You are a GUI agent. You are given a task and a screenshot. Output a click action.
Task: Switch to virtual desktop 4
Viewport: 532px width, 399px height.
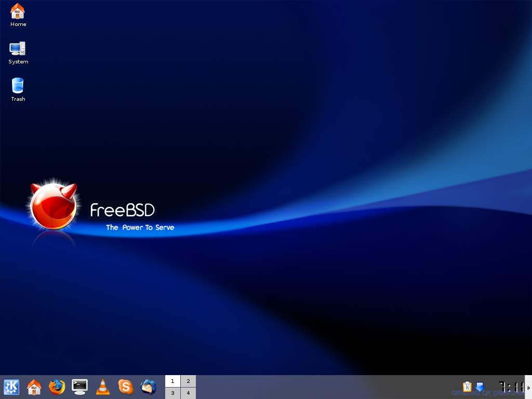click(x=188, y=393)
